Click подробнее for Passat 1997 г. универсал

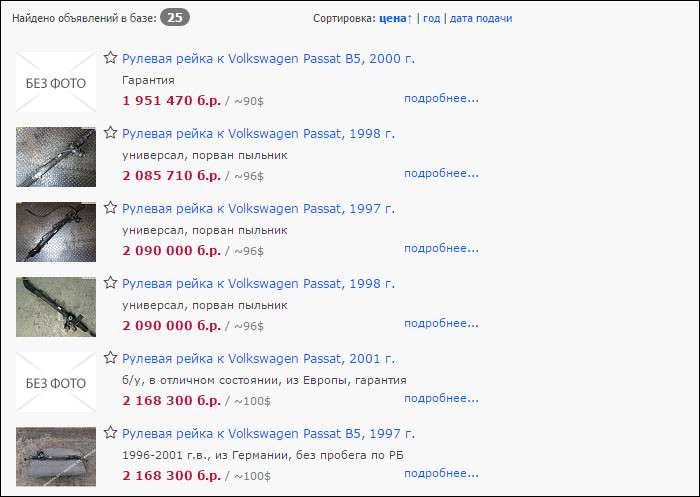point(441,248)
